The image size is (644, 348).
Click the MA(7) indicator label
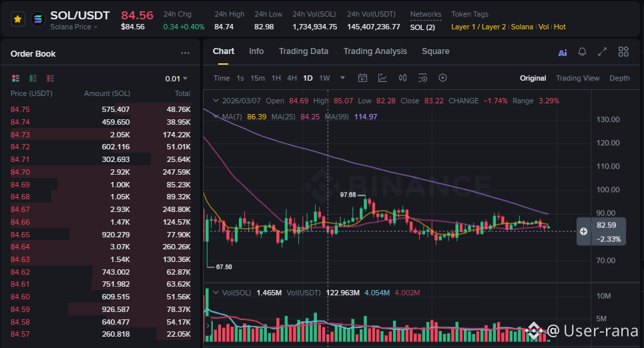pyautogui.click(x=232, y=117)
